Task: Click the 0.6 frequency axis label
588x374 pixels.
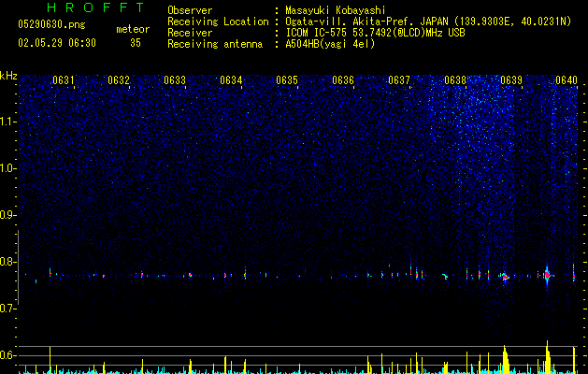Action: (x=8, y=355)
